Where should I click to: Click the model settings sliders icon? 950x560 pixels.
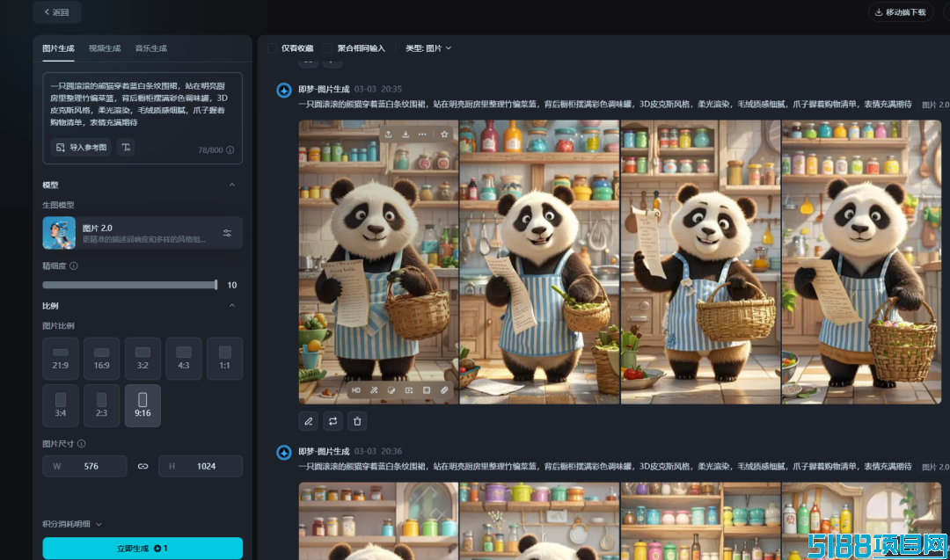pyautogui.click(x=227, y=233)
